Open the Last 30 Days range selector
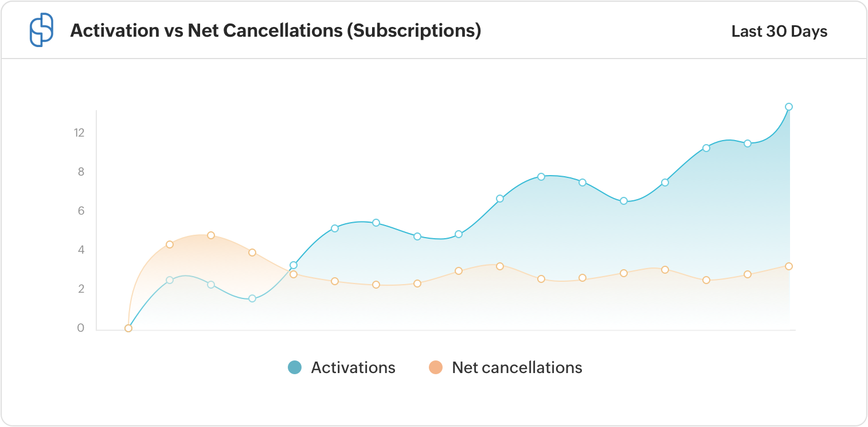The image size is (868, 427). point(779,31)
